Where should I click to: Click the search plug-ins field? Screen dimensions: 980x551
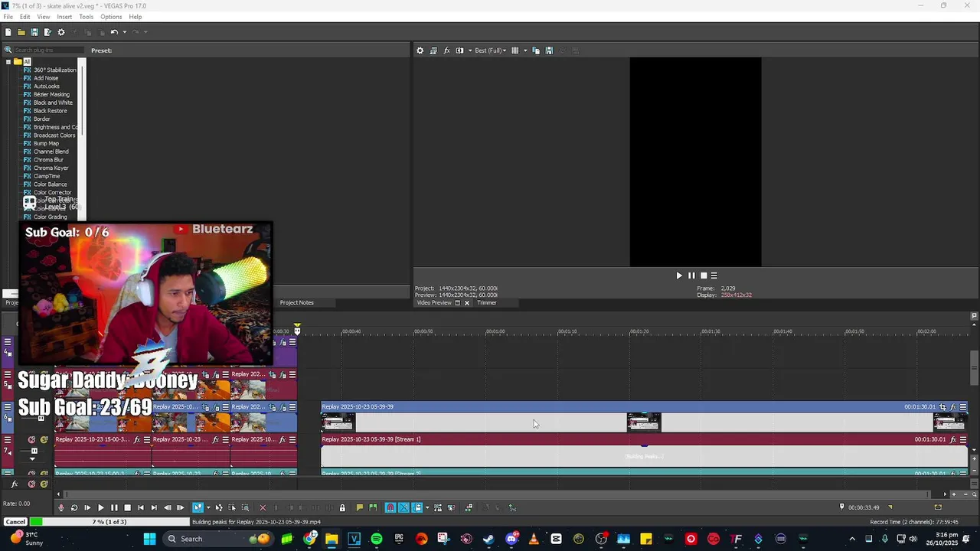47,51
